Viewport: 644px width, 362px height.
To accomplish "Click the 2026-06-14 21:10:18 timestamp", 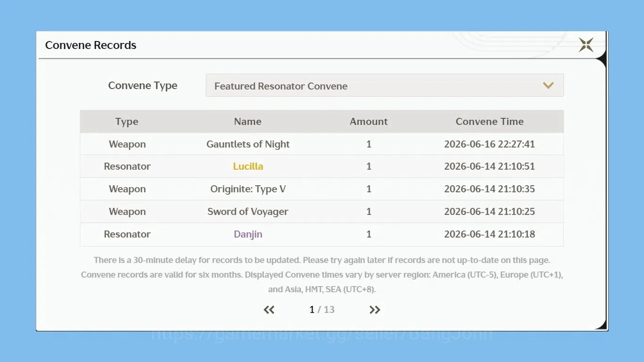I will pyautogui.click(x=489, y=234).
